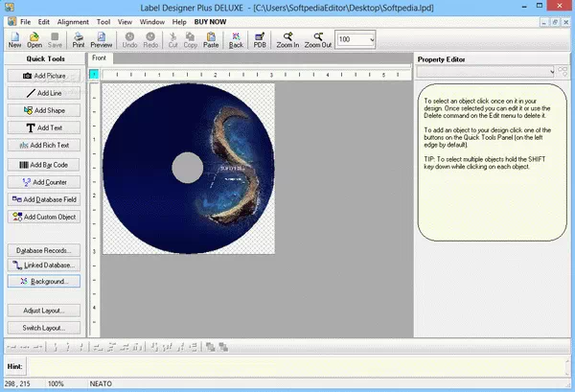Click the Add Bar Code button
This screenshot has width=575, height=392.
click(43, 164)
